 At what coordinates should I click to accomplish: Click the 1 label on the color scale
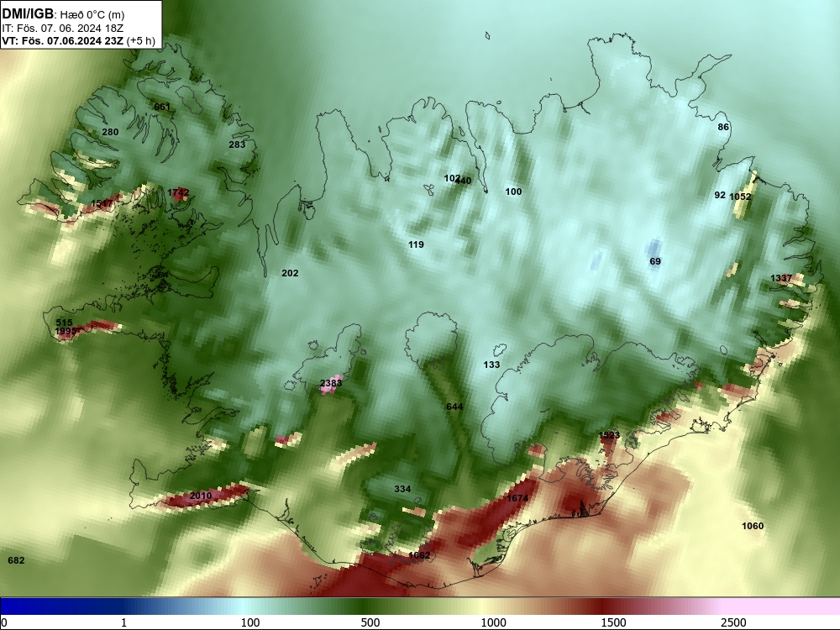tap(123, 622)
